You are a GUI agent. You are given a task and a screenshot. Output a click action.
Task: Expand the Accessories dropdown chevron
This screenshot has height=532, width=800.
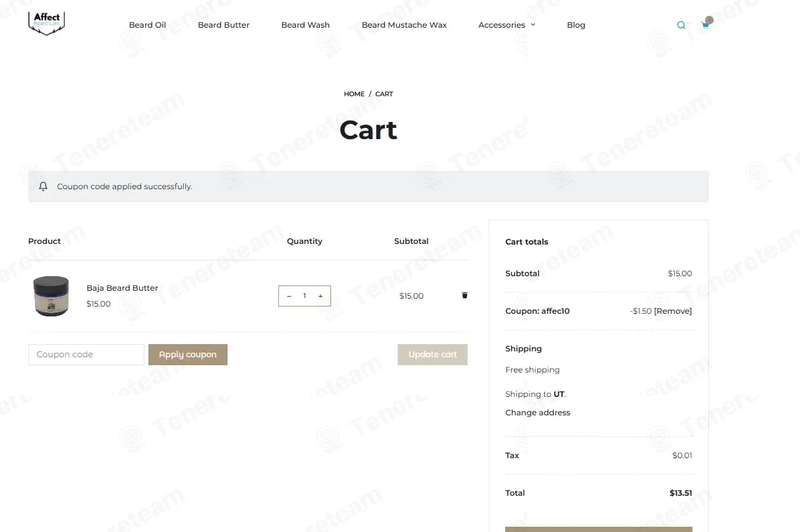533,24
